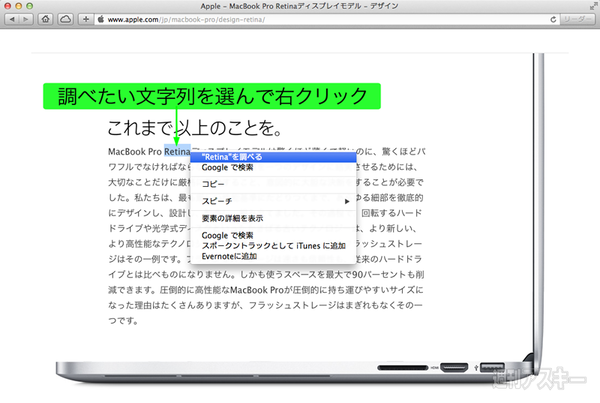This screenshot has height=403, width=600.
Task: Close the Safari window with red button
Action: pyautogui.click(x=8, y=6)
